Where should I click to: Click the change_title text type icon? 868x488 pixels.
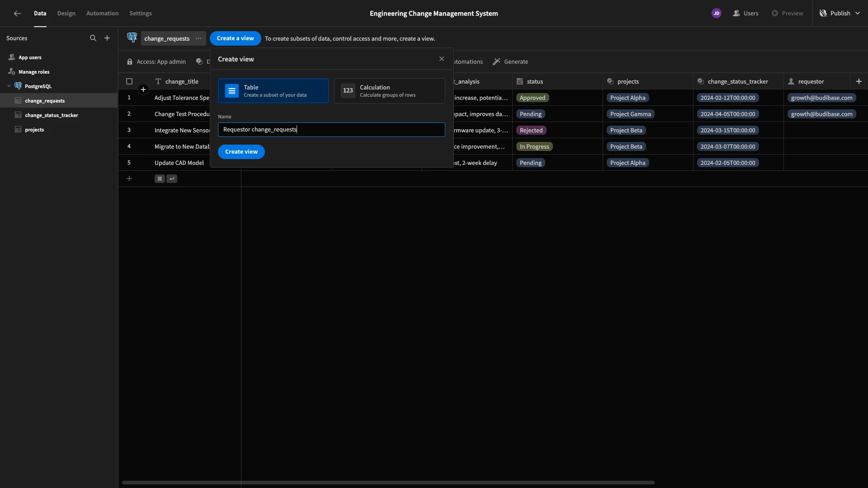[x=158, y=82]
